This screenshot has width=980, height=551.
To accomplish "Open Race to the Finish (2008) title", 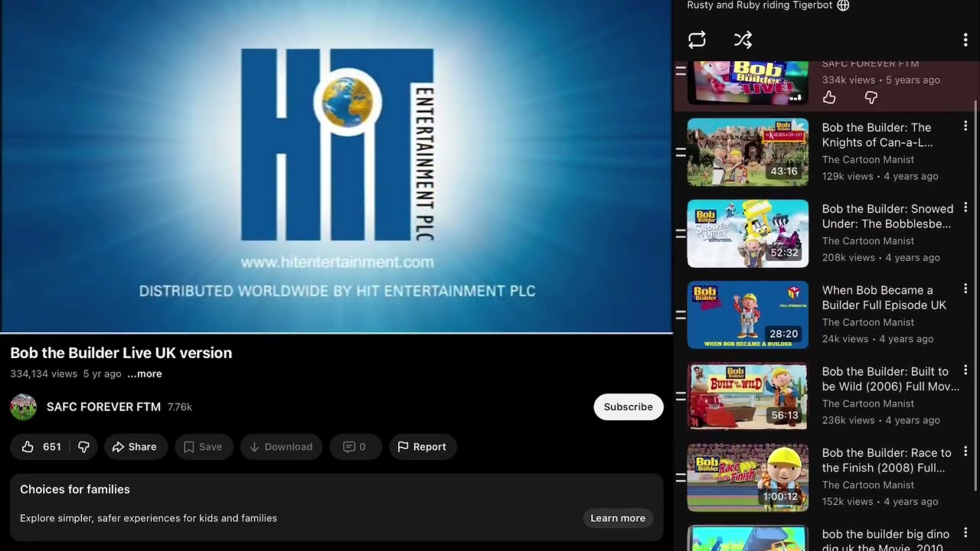I will (887, 460).
